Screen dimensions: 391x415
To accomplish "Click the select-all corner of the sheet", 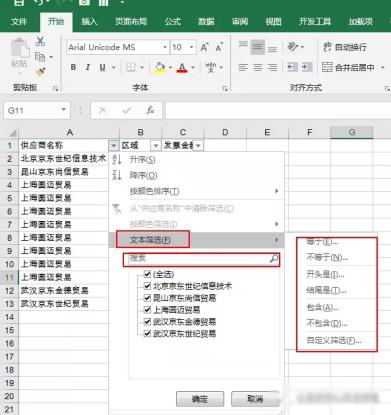I will pos(12,133).
